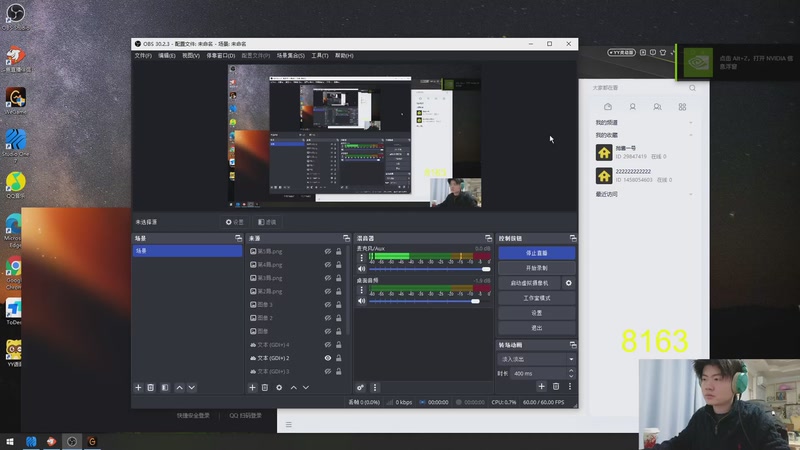Open 停靠窗口(D) menu

click(220, 56)
